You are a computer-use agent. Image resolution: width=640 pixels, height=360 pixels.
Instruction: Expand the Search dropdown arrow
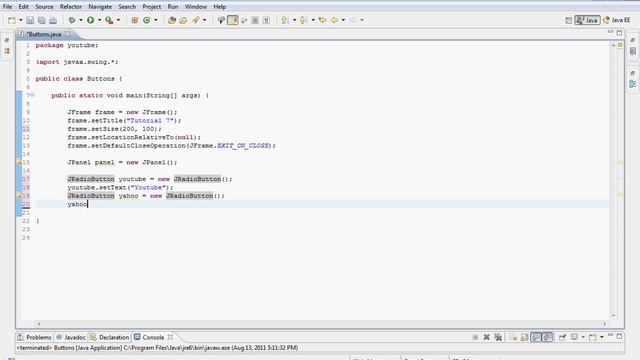click(205, 20)
